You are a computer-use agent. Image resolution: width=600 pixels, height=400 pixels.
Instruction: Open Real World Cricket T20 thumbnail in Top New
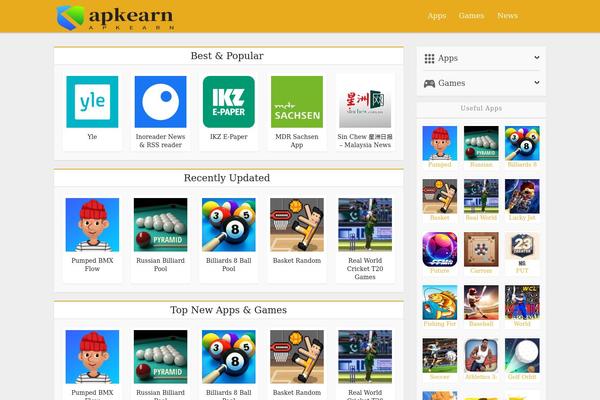365,357
